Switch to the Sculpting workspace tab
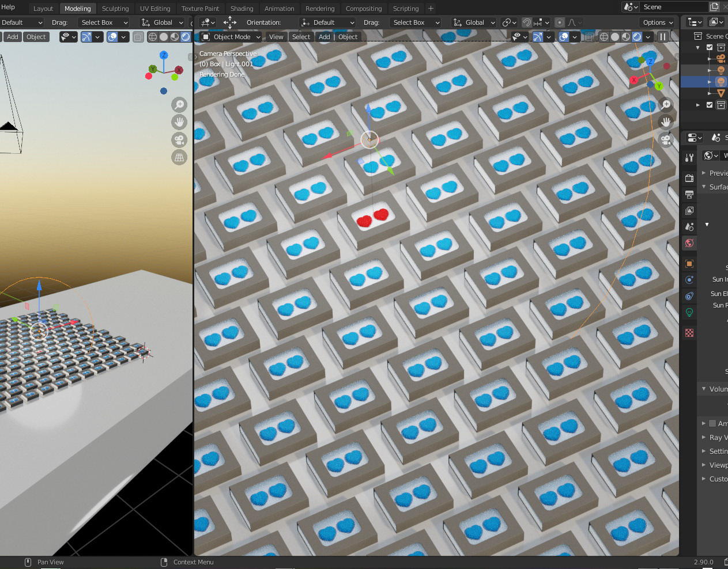Viewport: 728px width, 569px height. tap(115, 9)
